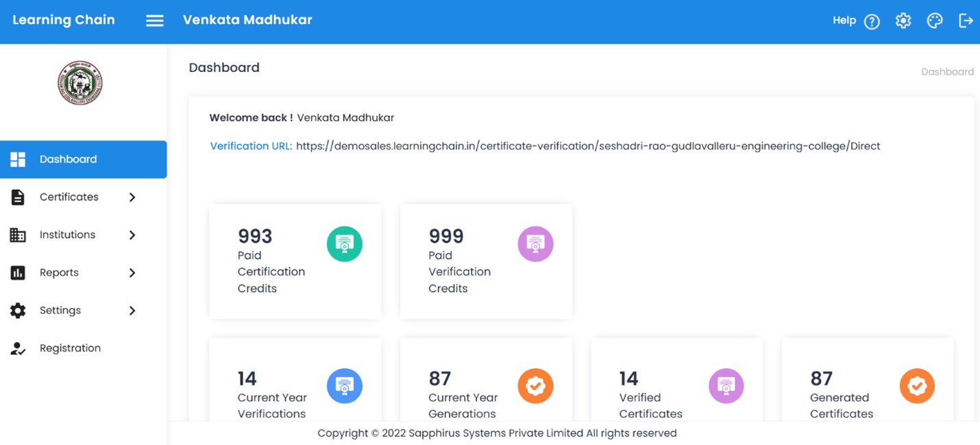Click the college logo emblem

pyautogui.click(x=80, y=82)
